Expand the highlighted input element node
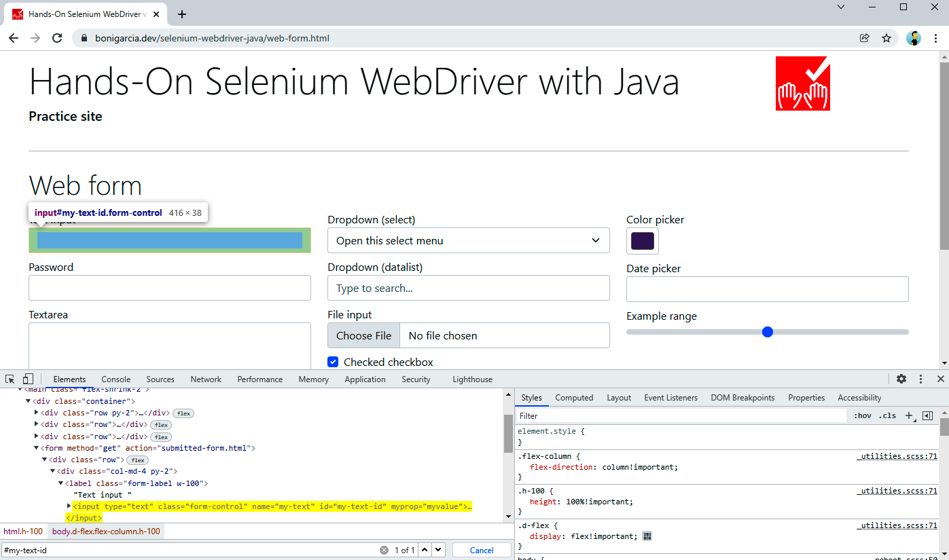 click(x=69, y=506)
